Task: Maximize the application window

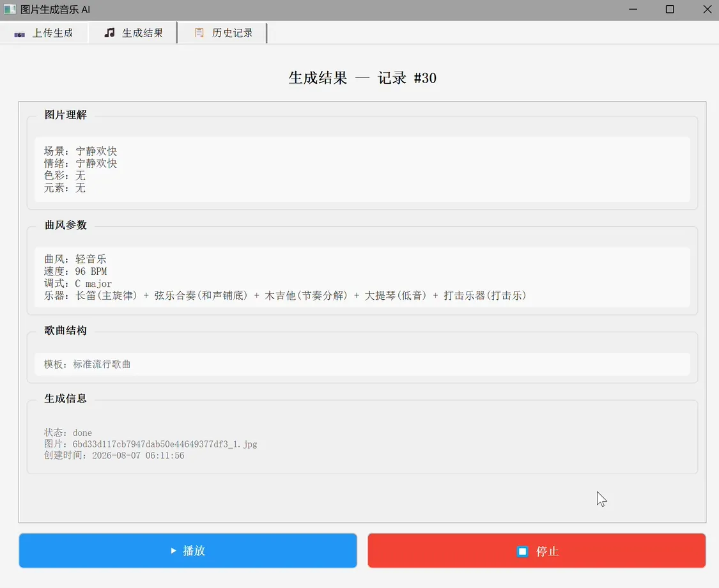Action: click(670, 9)
